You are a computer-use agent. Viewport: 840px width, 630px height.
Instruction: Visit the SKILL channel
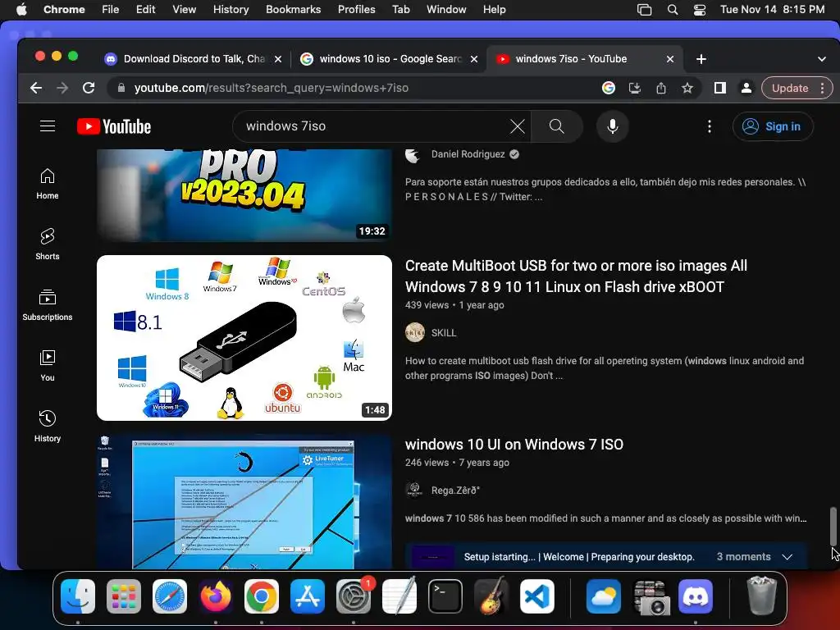coord(444,333)
